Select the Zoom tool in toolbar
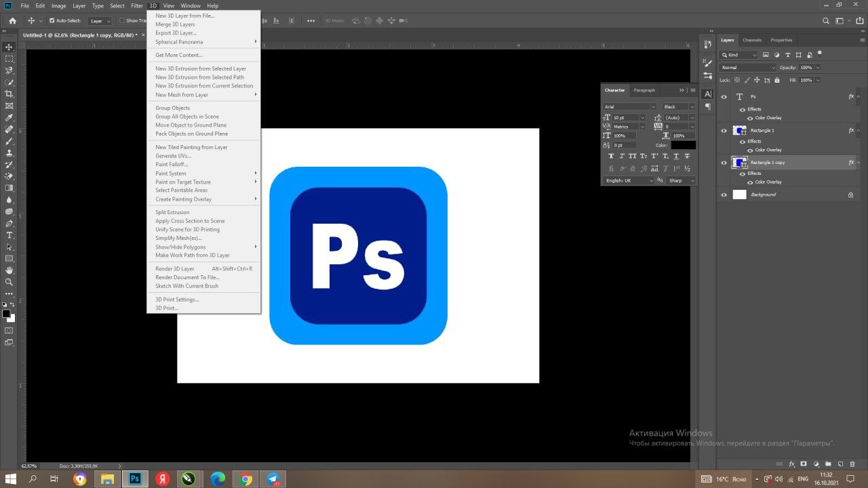Image resolution: width=868 pixels, height=488 pixels. pos(9,281)
